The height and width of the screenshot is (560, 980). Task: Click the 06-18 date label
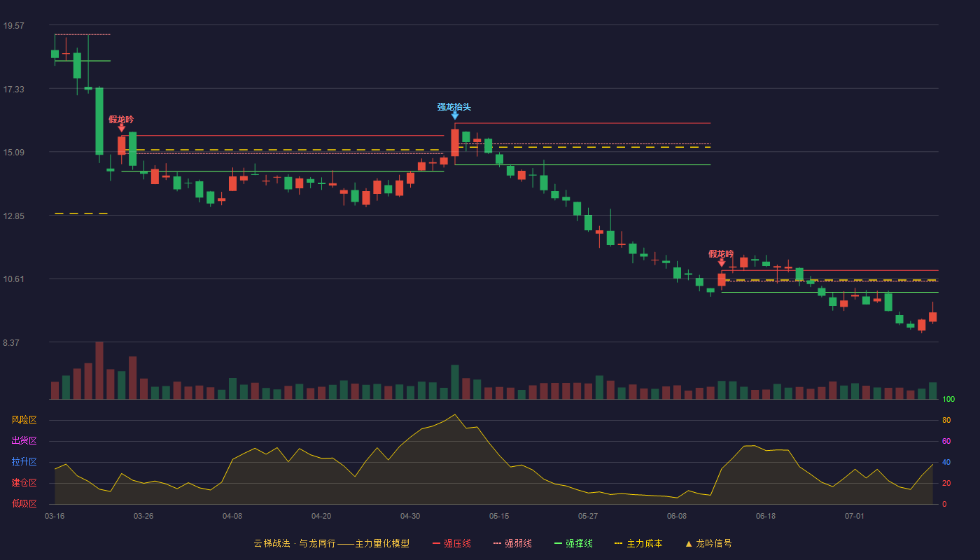pyautogui.click(x=766, y=516)
